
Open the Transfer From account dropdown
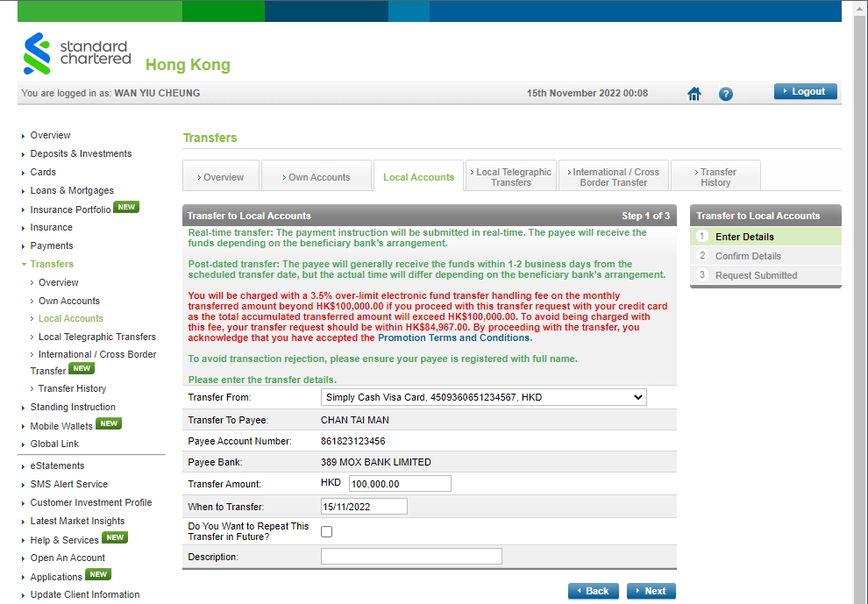tap(484, 397)
